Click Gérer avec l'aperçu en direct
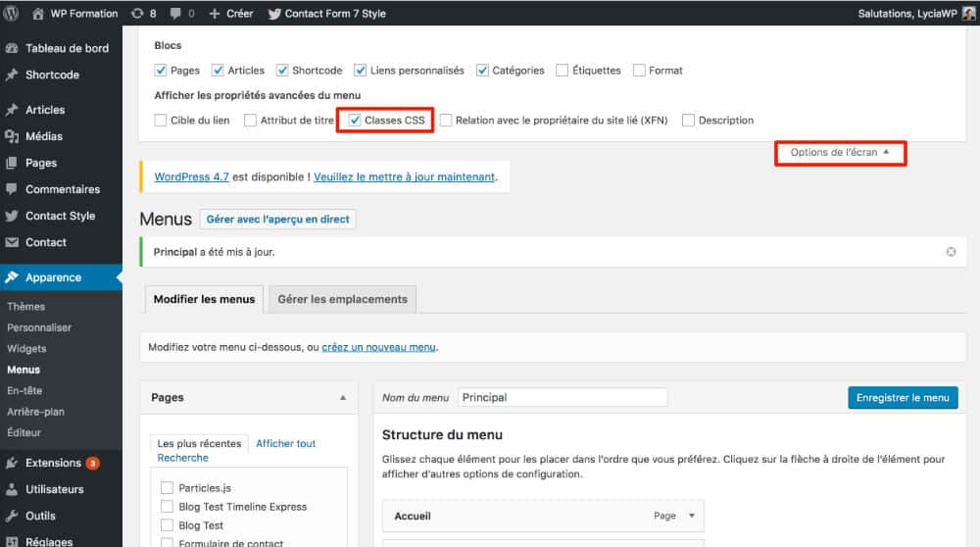 click(277, 220)
